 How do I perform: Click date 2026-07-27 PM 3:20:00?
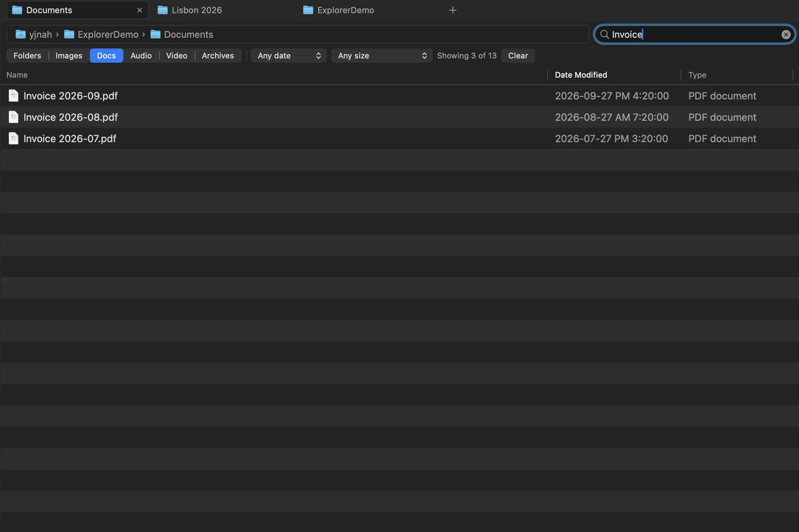point(611,139)
